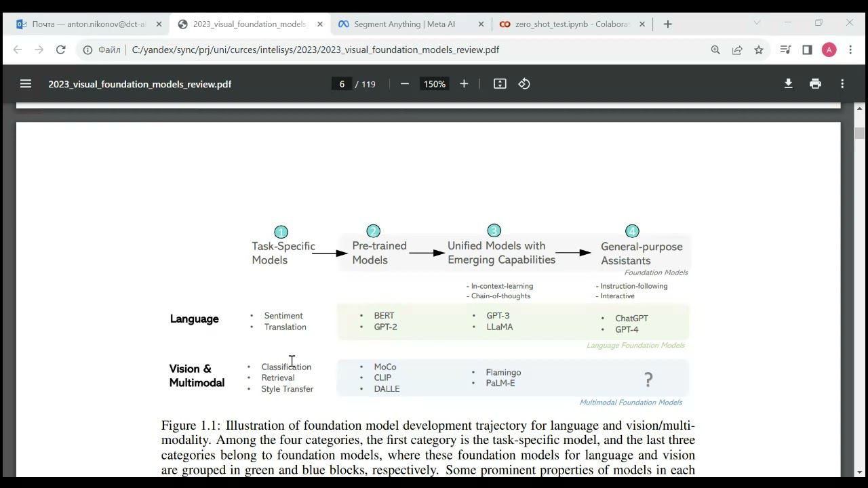This screenshot has height=488, width=868.
Task: Go back to the previous page
Action: tap(18, 49)
